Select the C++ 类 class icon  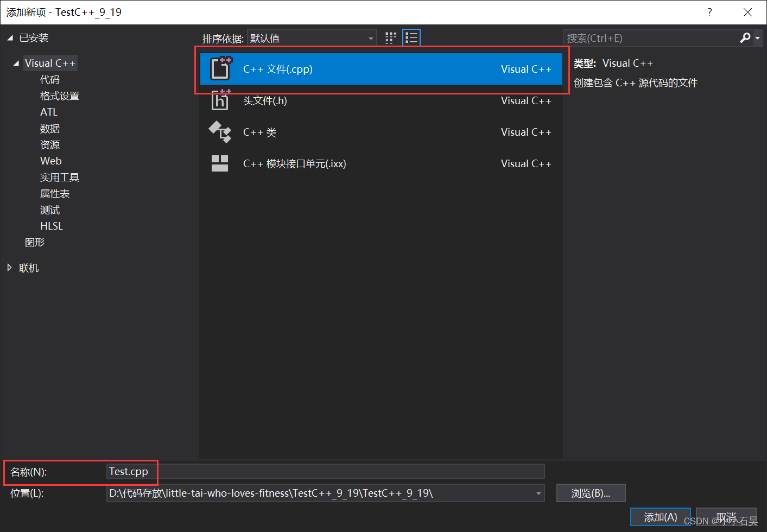point(220,132)
